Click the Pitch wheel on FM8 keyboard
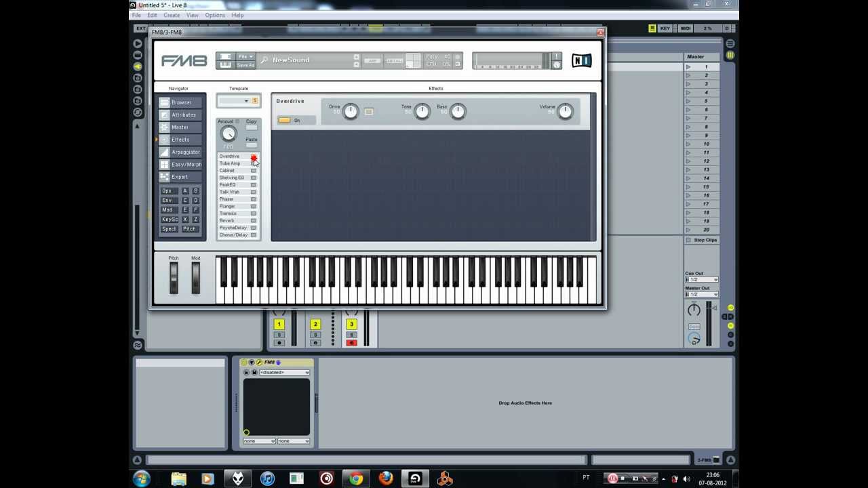 click(174, 278)
